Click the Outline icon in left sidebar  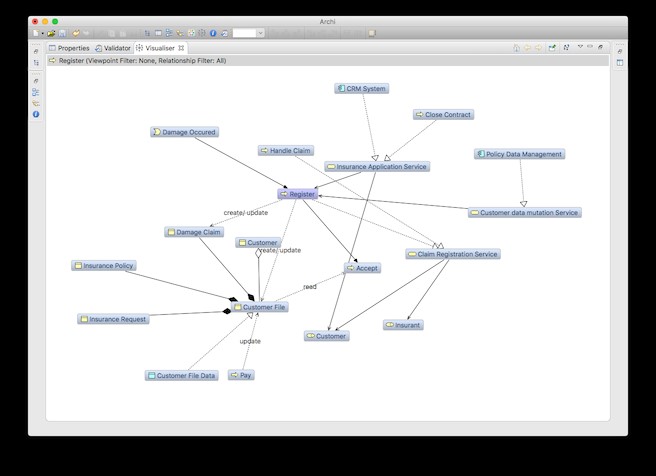36,92
